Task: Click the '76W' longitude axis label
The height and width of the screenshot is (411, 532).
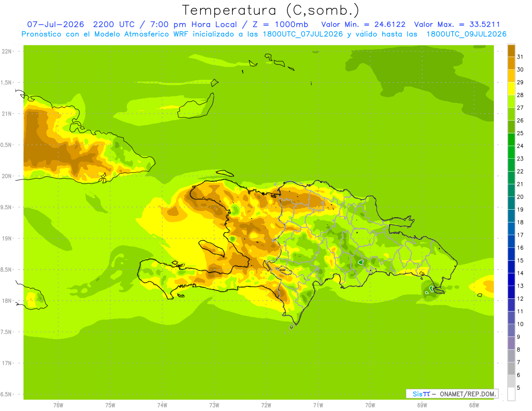Action: pos(58,405)
